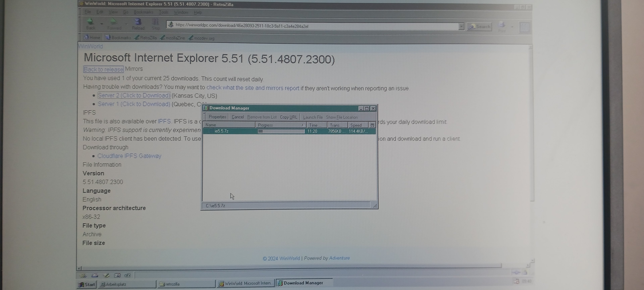Open the Navigator component icon in status bar

coord(83,276)
